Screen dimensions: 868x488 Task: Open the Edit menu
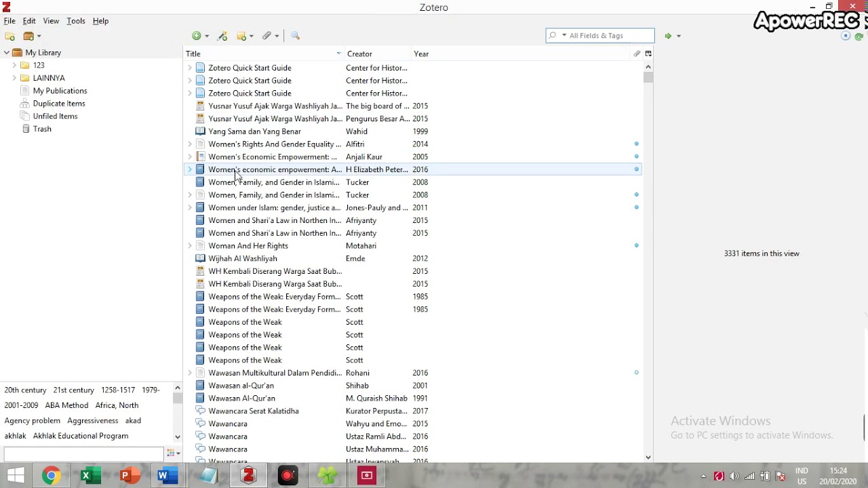tap(29, 21)
